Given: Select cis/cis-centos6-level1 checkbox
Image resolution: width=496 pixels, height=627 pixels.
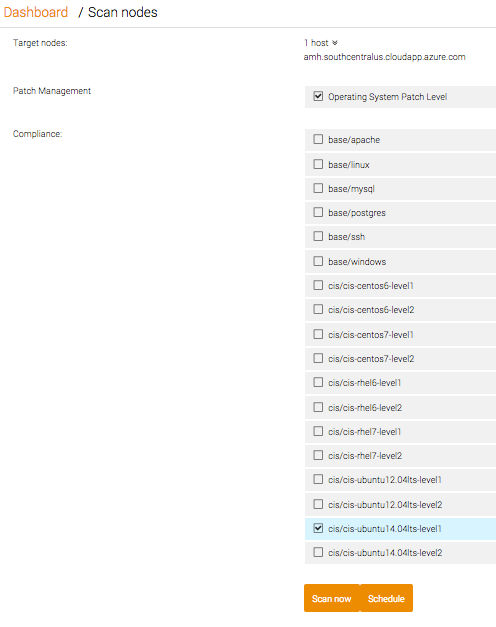Looking at the screenshot, I should point(318,285).
